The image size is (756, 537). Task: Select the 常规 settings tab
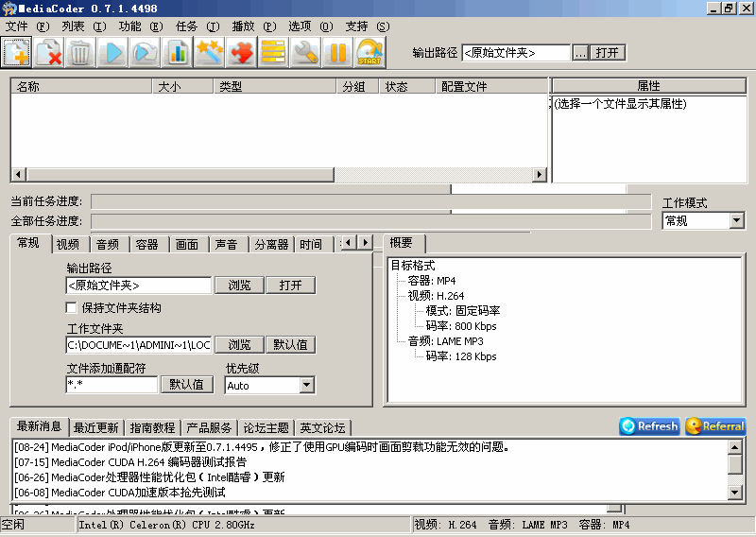[28, 243]
